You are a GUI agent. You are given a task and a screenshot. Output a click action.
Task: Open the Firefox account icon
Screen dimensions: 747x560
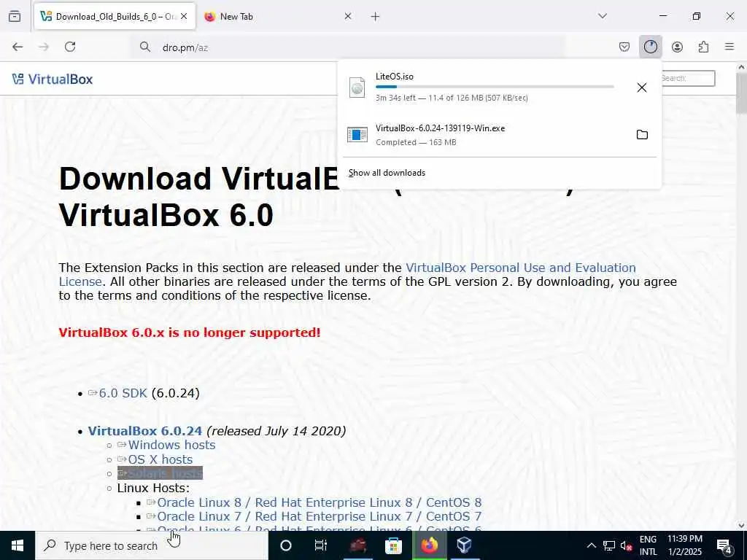(677, 47)
